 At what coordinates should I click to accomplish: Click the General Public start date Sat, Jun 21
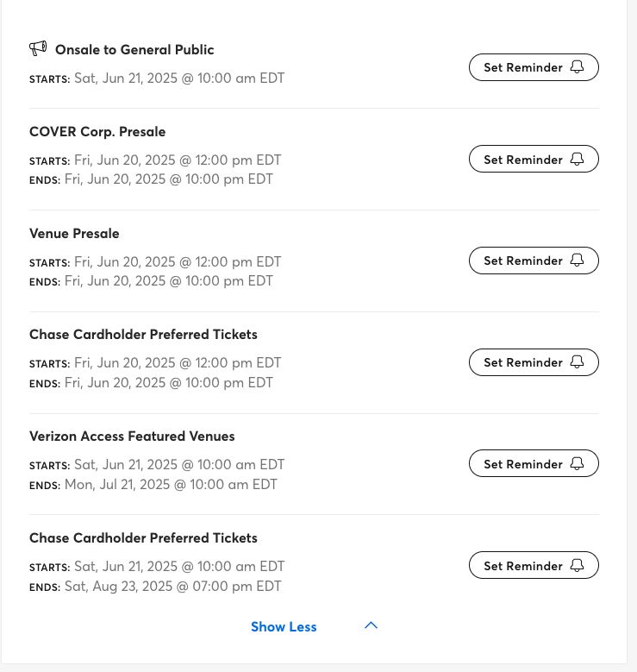click(179, 79)
